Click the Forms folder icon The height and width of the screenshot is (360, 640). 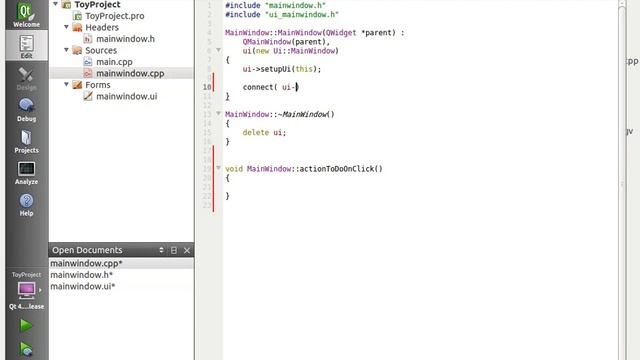[x=77, y=85]
